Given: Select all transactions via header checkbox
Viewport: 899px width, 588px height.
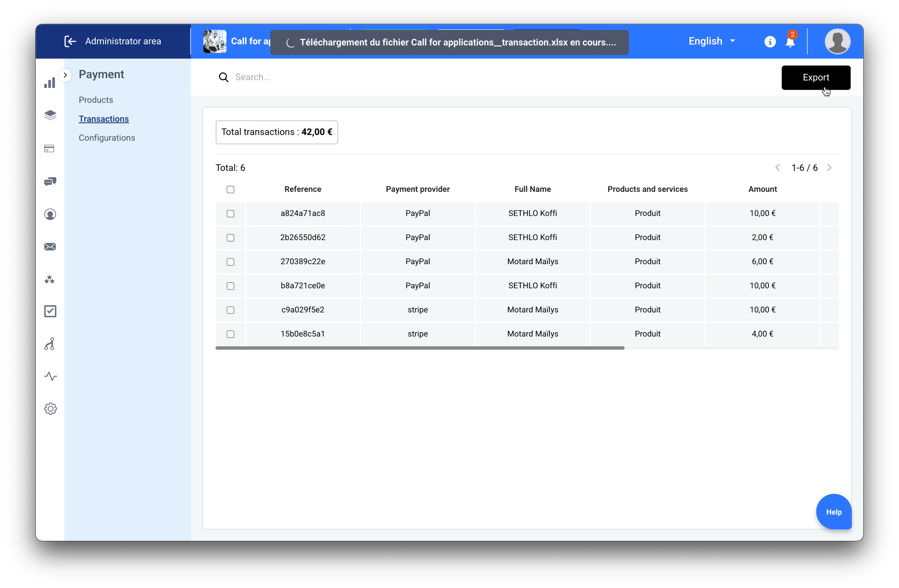Looking at the screenshot, I should coord(230,189).
